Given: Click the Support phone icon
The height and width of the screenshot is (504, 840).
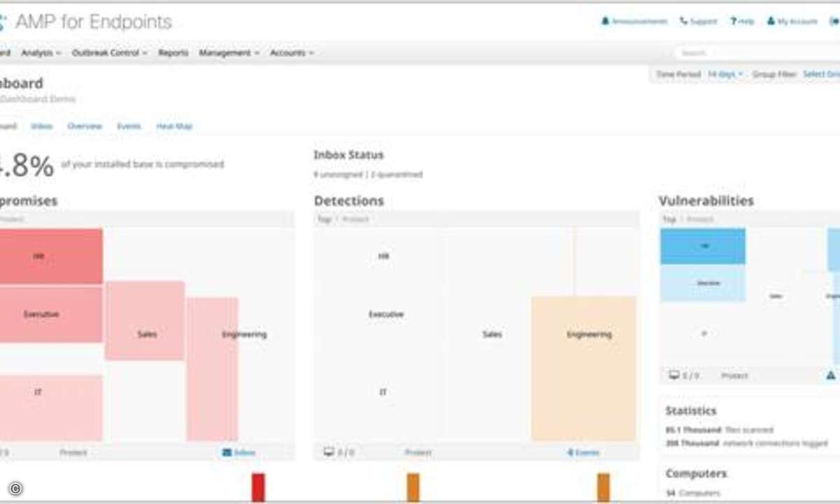Looking at the screenshot, I should 683,22.
